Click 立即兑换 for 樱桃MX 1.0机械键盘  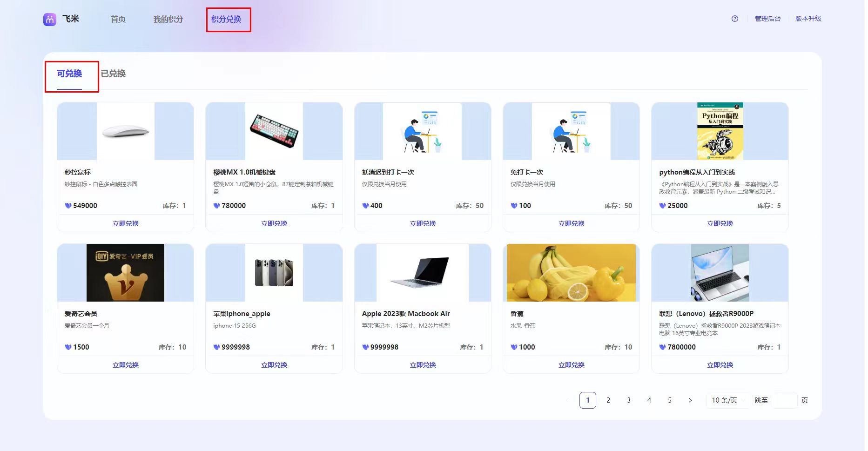(274, 223)
